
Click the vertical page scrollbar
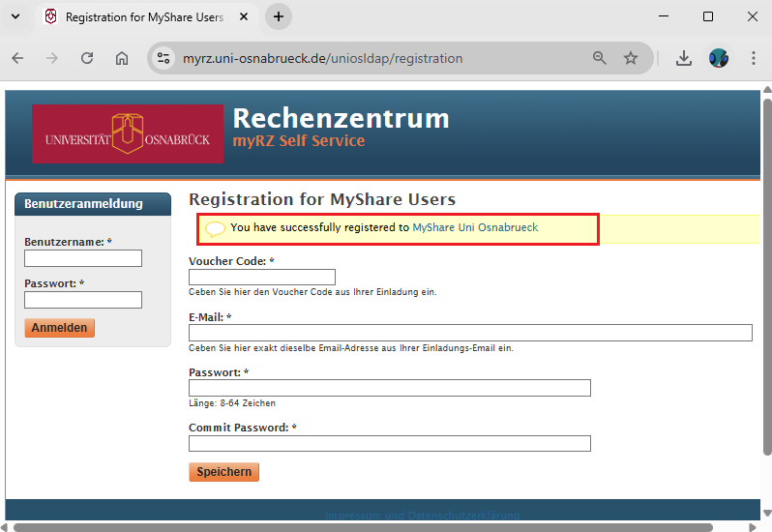click(766, 290)
